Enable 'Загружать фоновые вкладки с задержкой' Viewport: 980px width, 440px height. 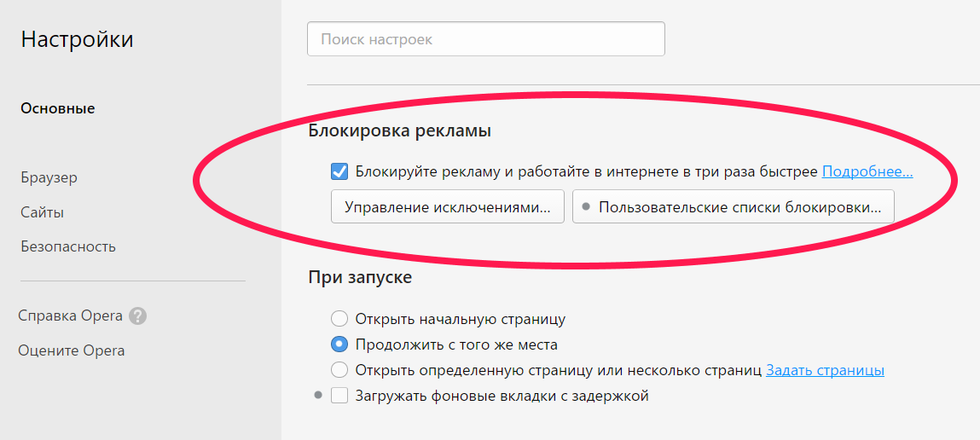click(339, 395)
